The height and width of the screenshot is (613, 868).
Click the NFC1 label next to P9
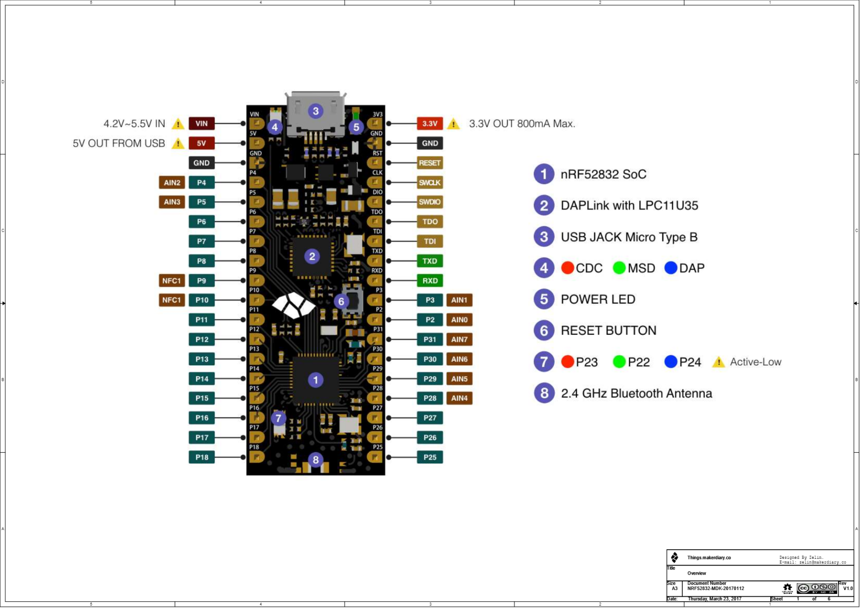click(172, 281)
